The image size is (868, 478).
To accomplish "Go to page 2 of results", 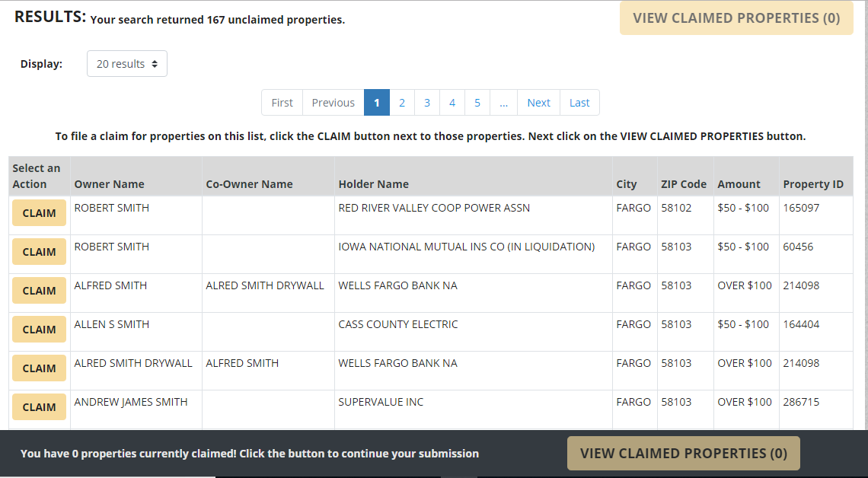I will click(x=402, y=102).
